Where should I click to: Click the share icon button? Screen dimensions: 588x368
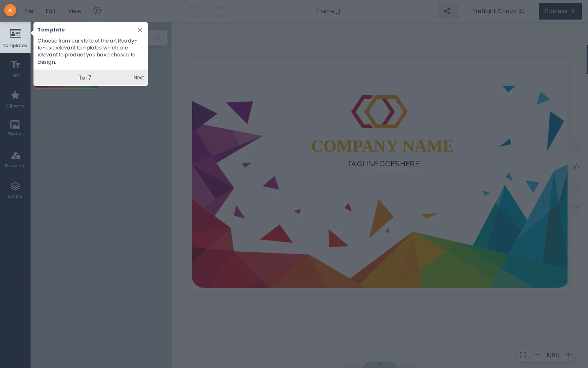click(447, 11)
